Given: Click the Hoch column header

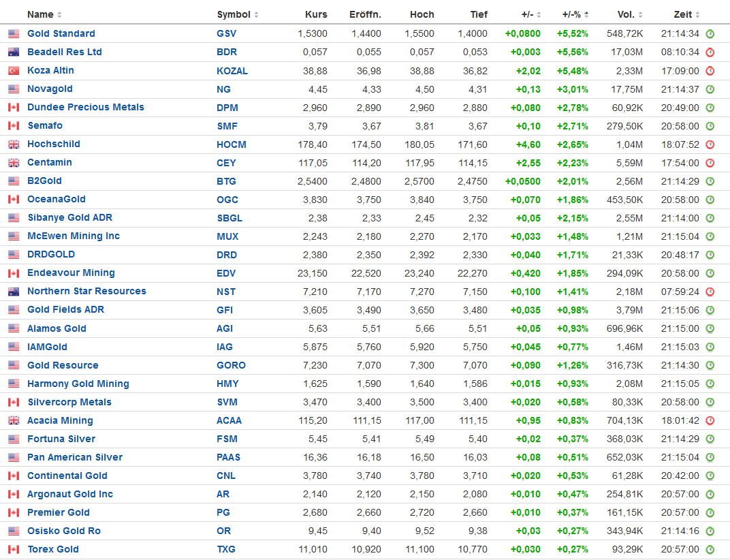Looking at the screenshot, I should coord(422,14).
